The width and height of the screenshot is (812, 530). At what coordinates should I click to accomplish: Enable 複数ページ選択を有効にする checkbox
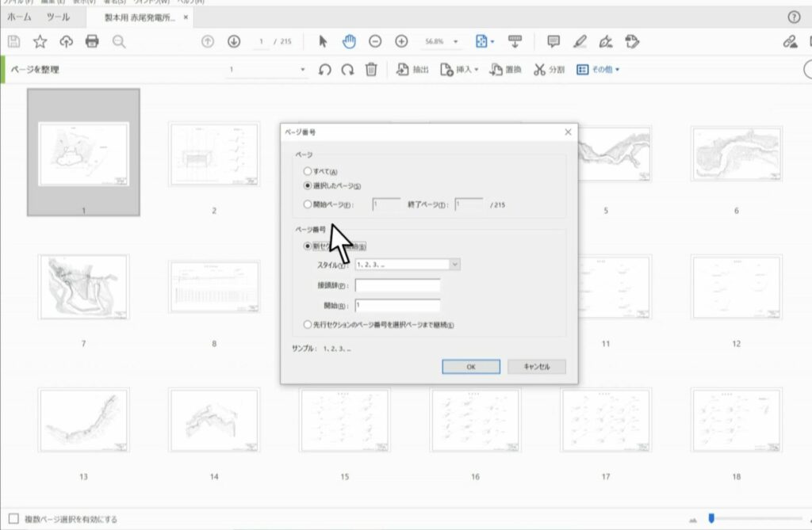14,519
